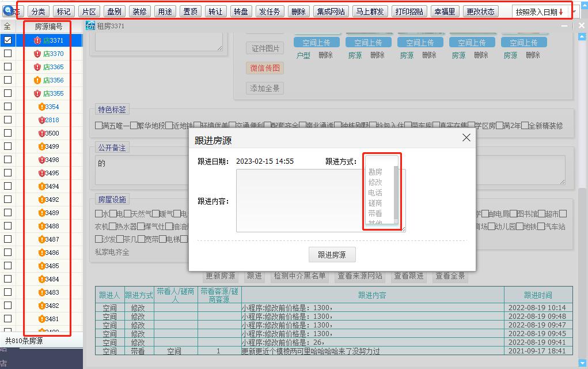Click the 分类 menu item

point(38,10)
